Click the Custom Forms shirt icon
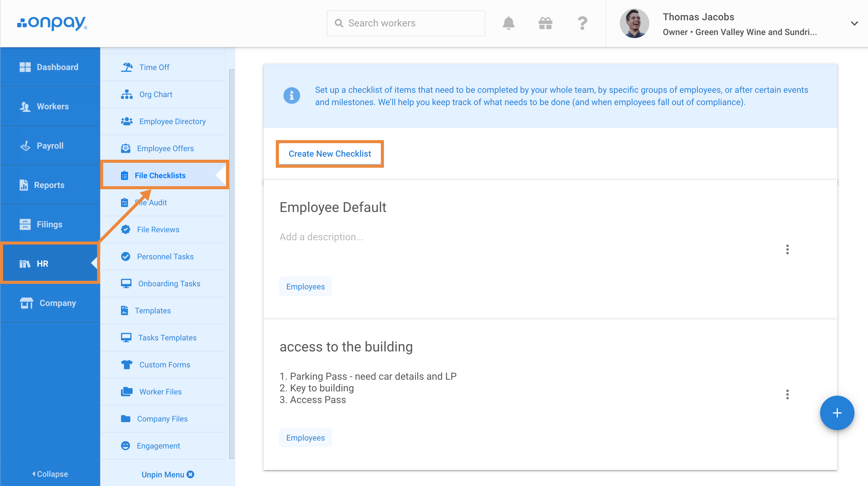 (127, 365)
